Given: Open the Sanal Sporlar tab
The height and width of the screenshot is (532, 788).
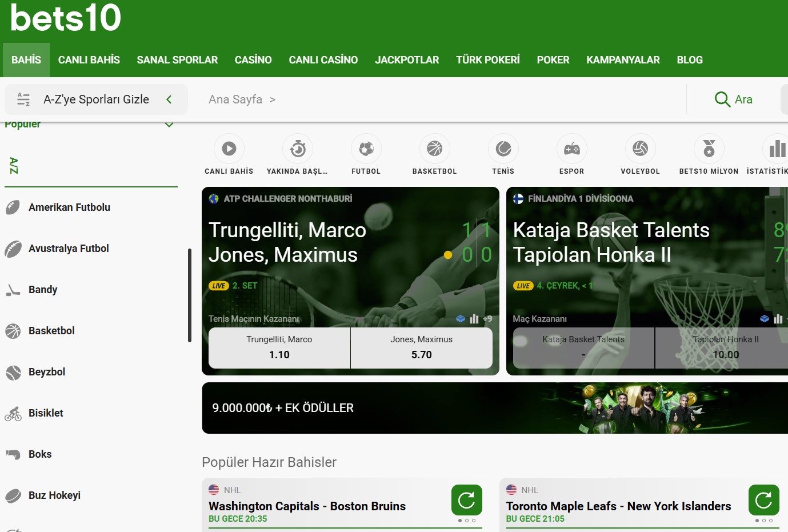Looking at the screenshot, I should [x=177, y=60].
